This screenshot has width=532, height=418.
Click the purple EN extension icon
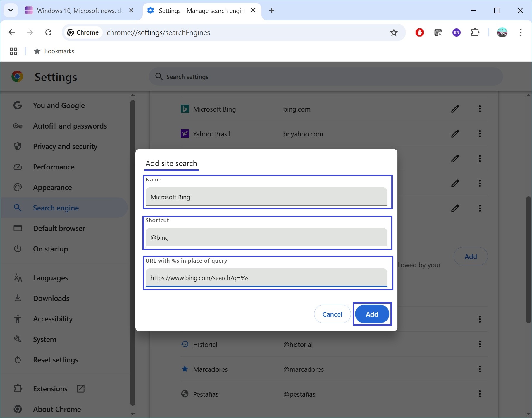pyautogui.click(x=456, y=32)
